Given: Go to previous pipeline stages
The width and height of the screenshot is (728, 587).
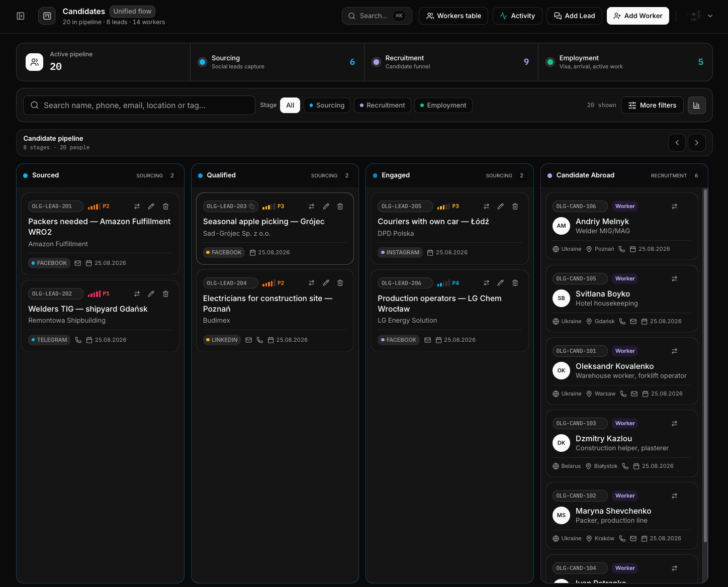Looking at the screenshot, I should [x=677, y=143].
